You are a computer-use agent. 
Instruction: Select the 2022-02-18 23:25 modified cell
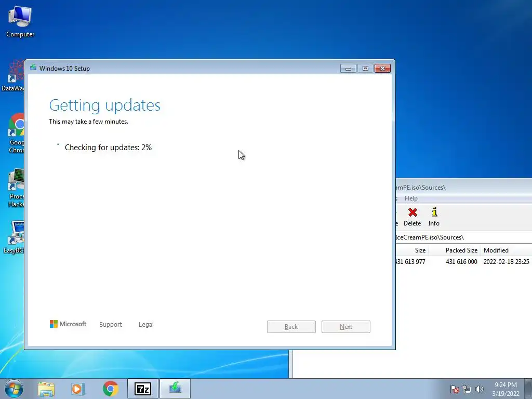tap(506, 262)
